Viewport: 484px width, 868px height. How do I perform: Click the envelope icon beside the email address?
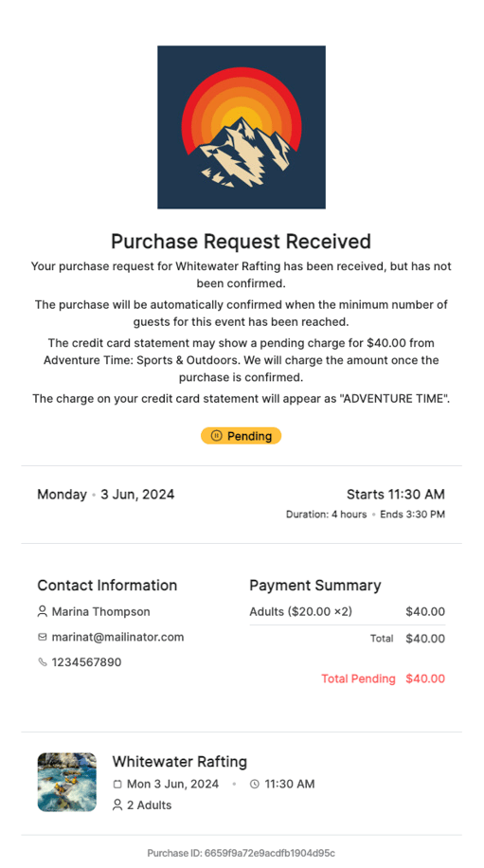tap(42, 637)
